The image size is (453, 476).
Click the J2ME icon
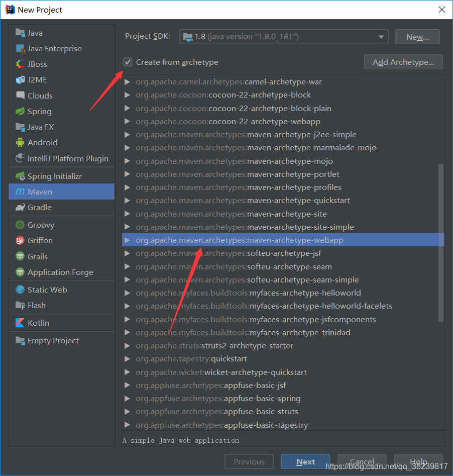pos(20,80)
